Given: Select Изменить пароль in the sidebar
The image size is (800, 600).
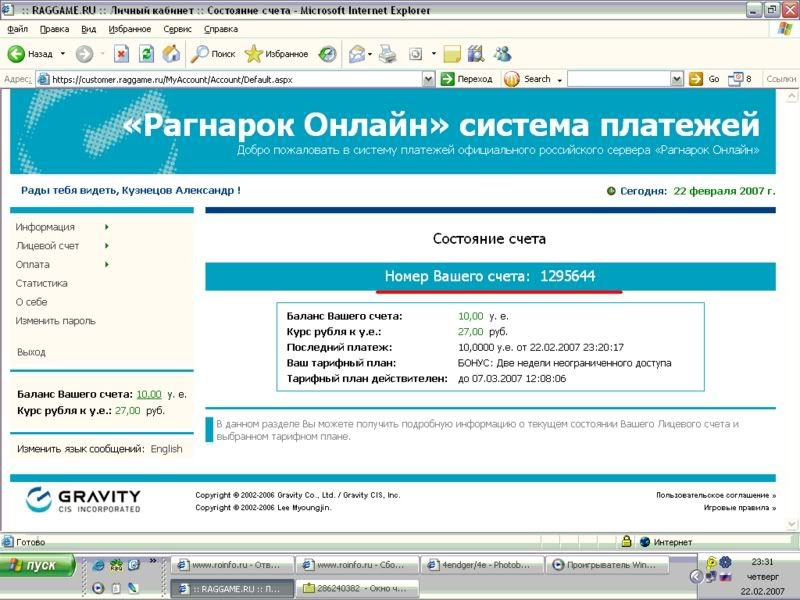Looking at the screenshot, I should [55, 321].
